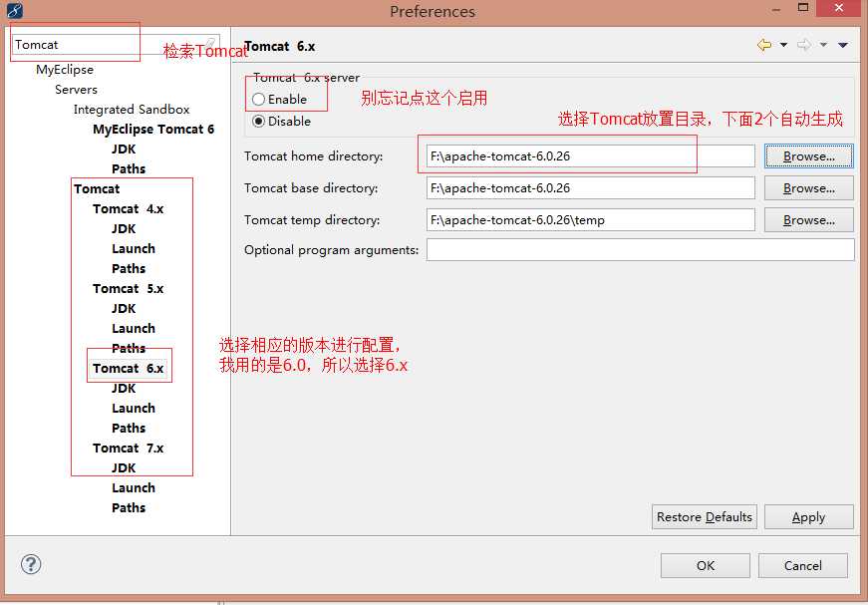Click the 'Tomcat home directory:' label
Viewport: 868px width, 605px height.
313,156
